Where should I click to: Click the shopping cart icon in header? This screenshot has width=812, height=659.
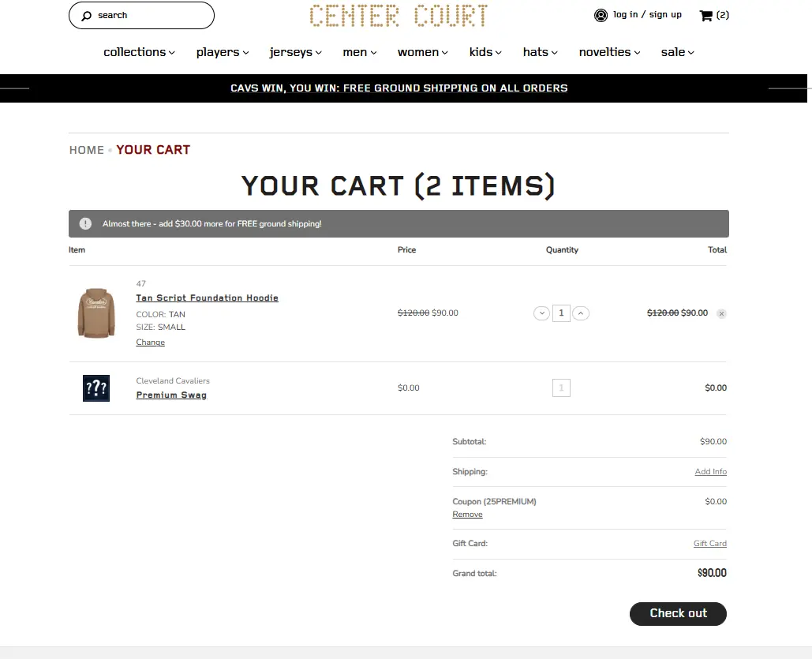[x=706, y=15]
